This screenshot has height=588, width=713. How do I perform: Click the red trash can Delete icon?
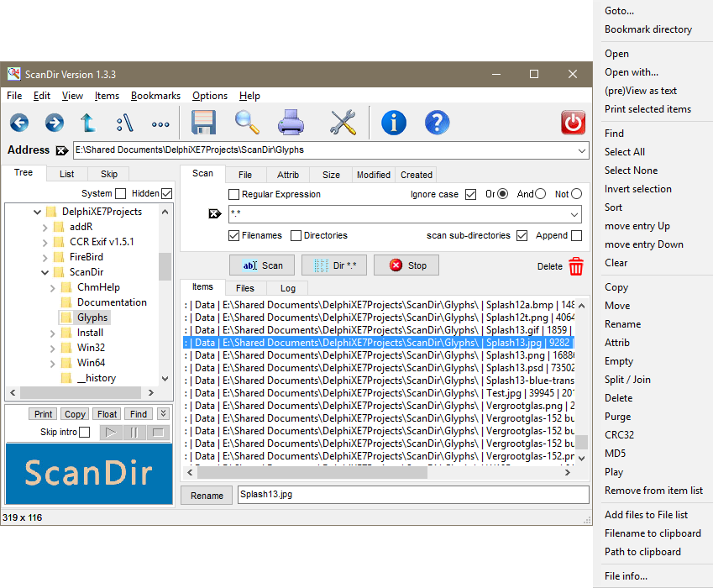[576, 266]
